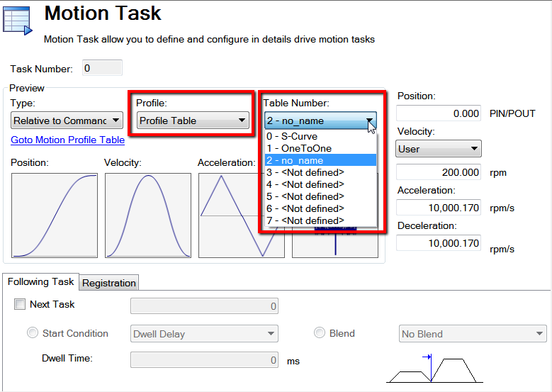The height and width of the screenshot is (392, 552).
Task: Open the Profile dropdown showing Profile Table
Action: (193, 121)
